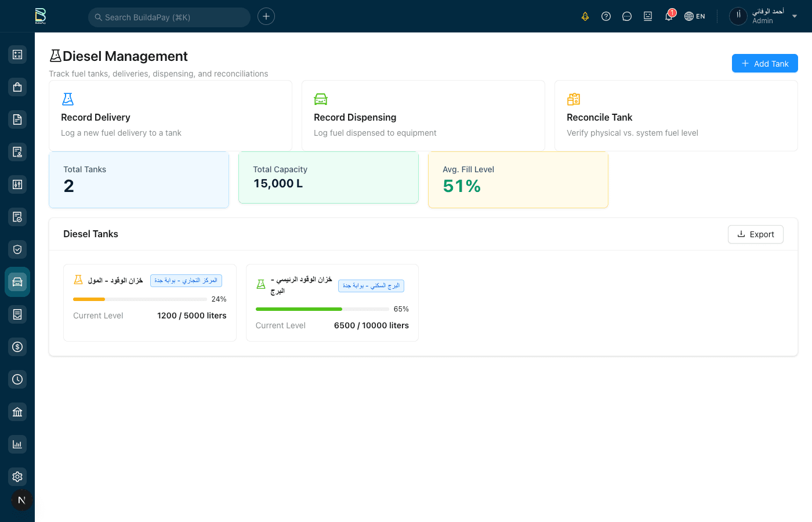812x522 pixels.
Task: Click the Add Tank button
Action: coord(764,63)
